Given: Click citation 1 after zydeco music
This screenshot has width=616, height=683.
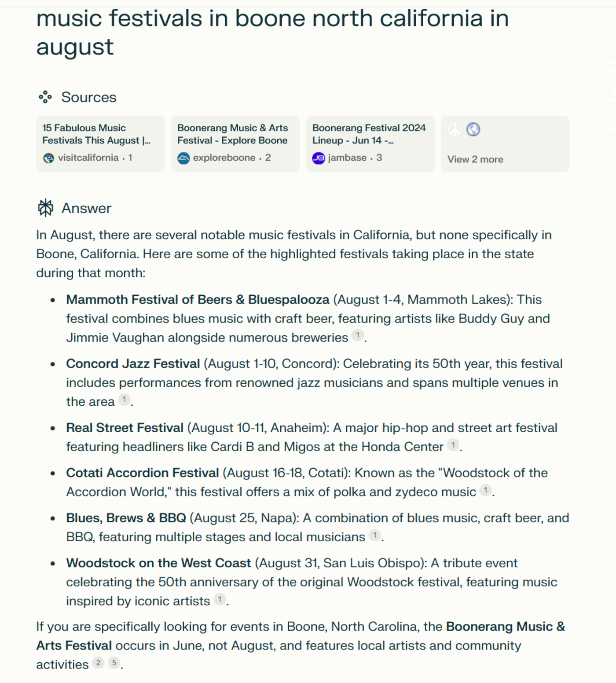Looking at the screenshot, I should point(486,490).
